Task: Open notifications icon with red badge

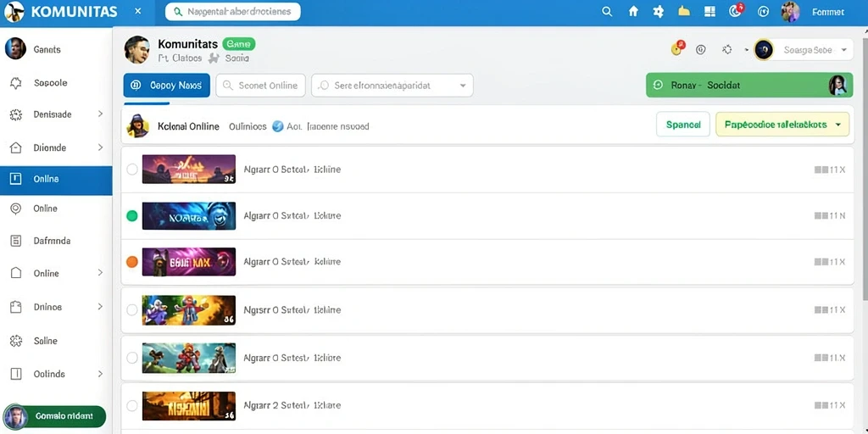Action: click(736, 10)
